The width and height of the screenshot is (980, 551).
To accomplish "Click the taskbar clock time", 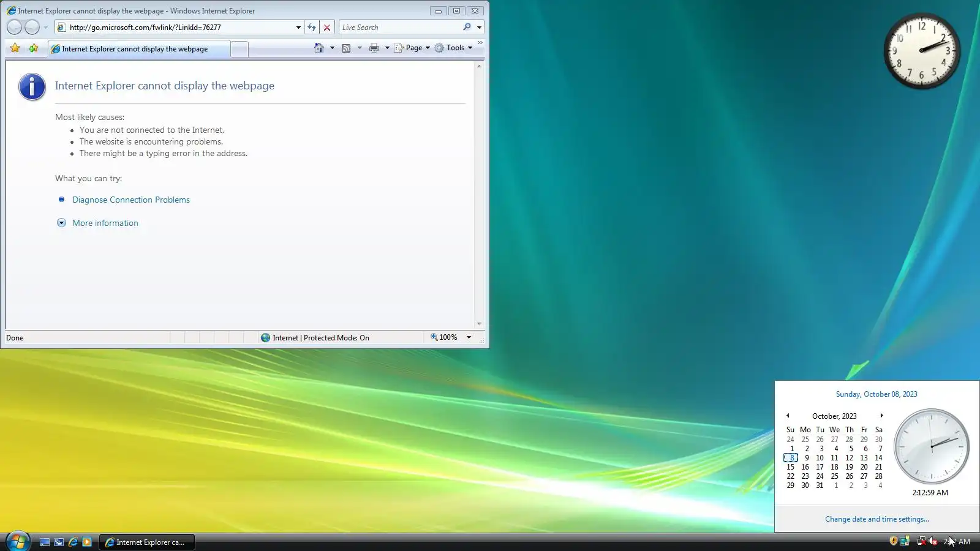I will point(957,542).
